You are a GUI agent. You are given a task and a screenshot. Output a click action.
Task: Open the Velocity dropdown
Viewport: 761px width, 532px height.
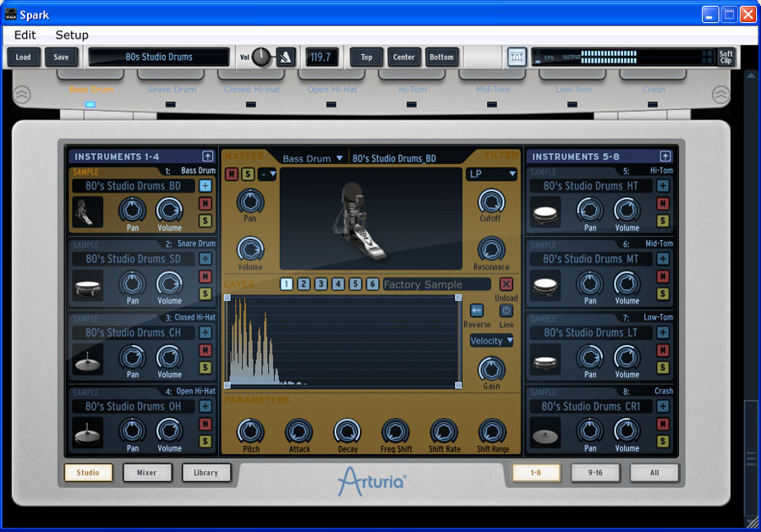tap(491, 341)
